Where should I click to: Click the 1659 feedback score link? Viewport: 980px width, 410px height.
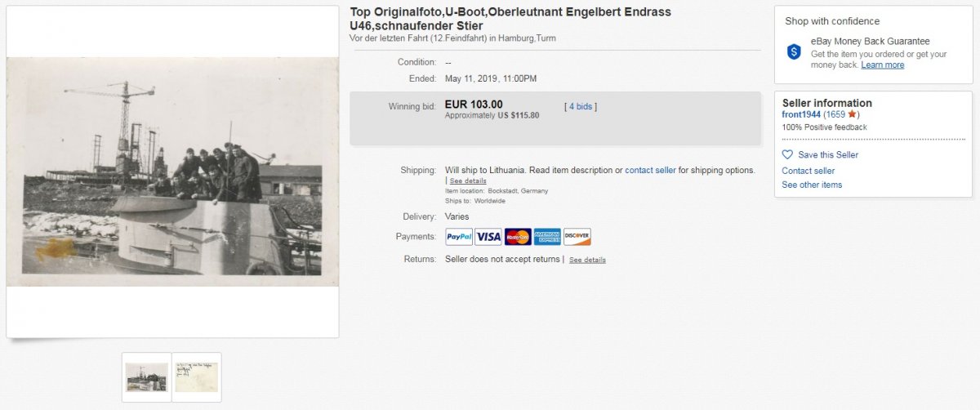click(835, 114)
